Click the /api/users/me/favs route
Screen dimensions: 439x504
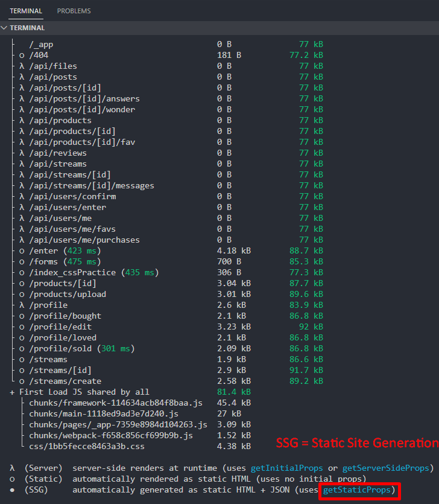72,229
